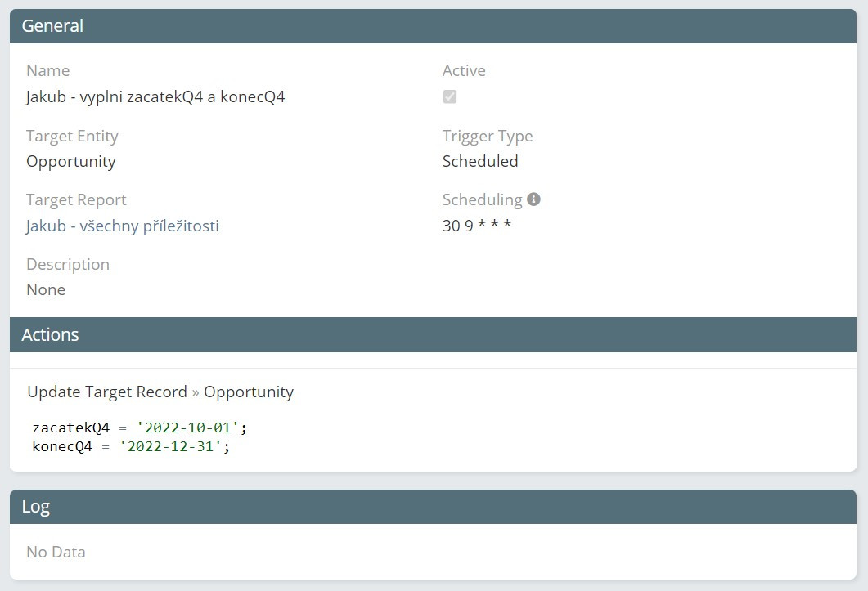Click the Update Target Record action title
The height and width of the screenshot is (591, 868).
[107, 392]
